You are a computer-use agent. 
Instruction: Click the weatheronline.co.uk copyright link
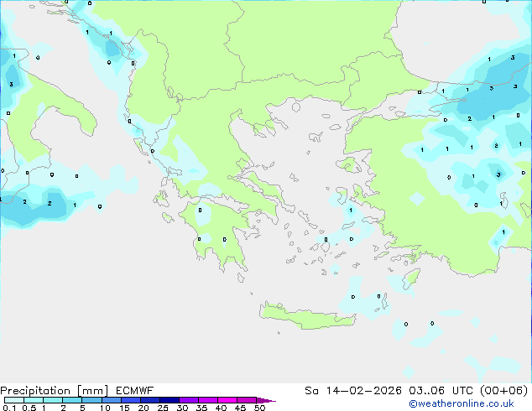(462, 403)
